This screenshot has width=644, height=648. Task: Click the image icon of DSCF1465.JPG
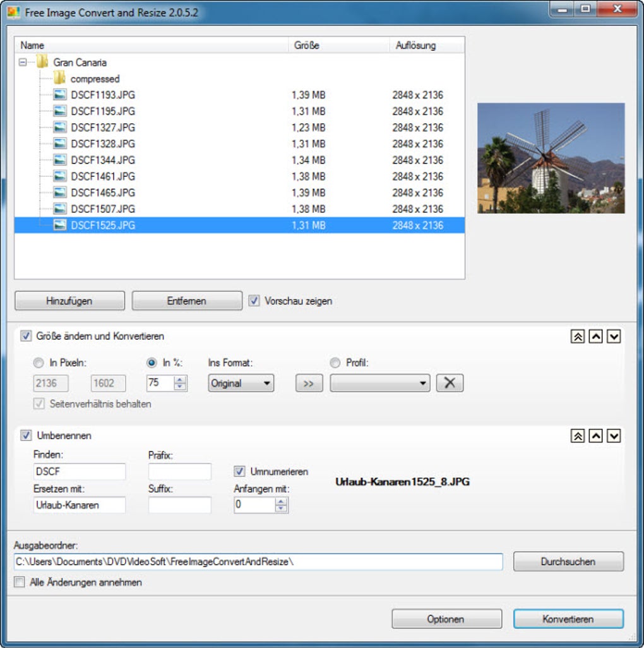[x=60, y=193]
